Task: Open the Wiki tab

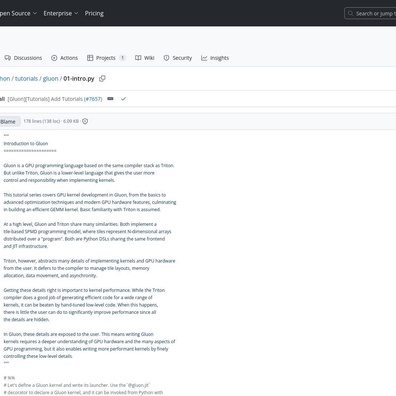Action: [x=144, y=58]
